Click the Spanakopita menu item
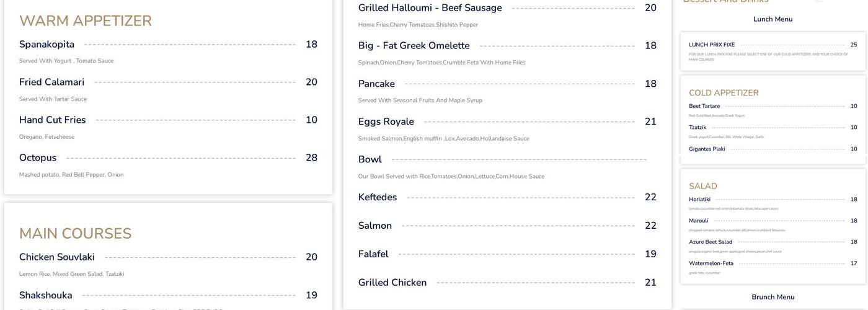This screenshot has width=868, height=310. 46,45
